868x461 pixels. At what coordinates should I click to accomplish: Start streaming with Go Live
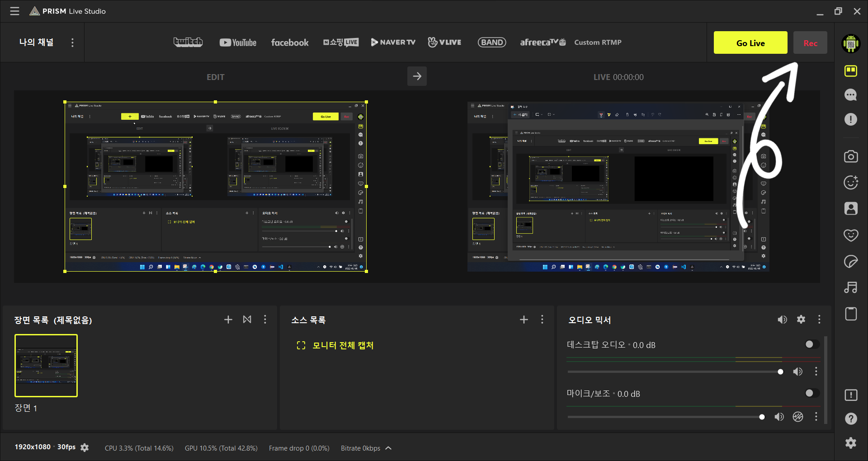pyautogui.click(x=750, y=43)
